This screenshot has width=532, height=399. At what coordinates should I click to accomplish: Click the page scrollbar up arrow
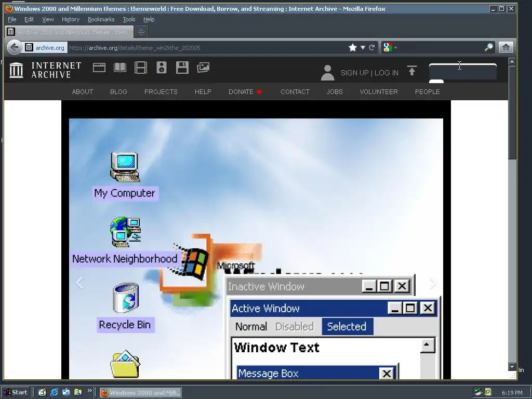pyautogui.click(x=512, y=61)
